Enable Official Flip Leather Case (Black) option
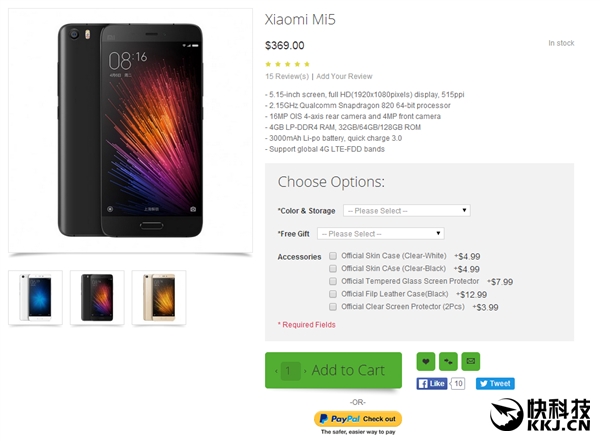This screenshot has width=600, height=441. pyautogui.click(x=333, y=294)
